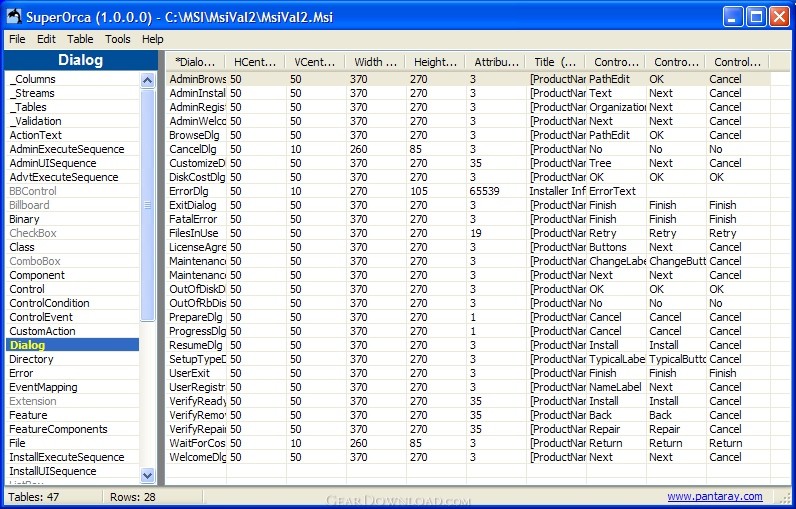Click the *Dialo... column header

(x=195, y=62)
